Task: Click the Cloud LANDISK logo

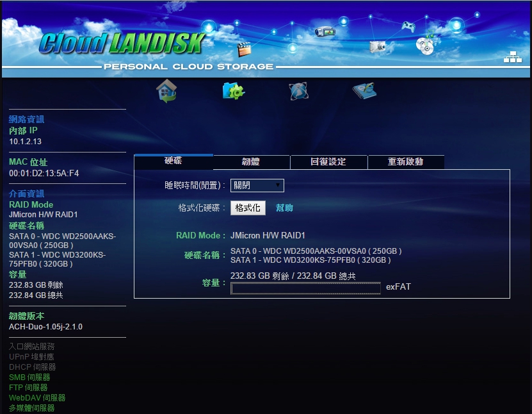Action: [x=122, y=43]
